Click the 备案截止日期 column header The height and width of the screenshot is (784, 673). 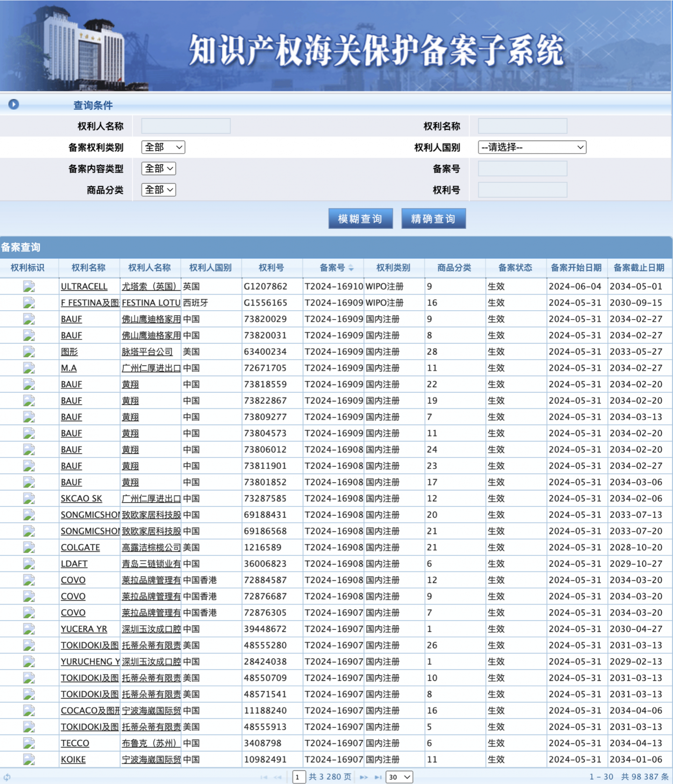coord(639,268)
